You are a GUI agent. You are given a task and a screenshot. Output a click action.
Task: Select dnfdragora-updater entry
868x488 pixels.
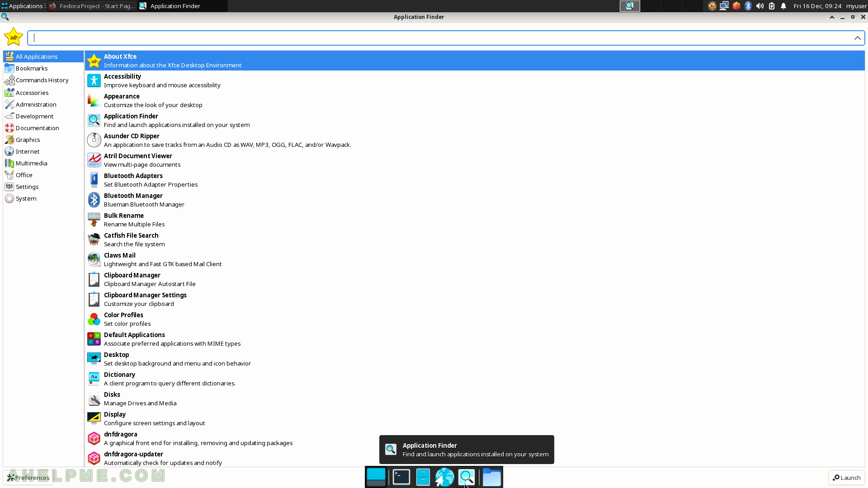[x=475, y=458]
